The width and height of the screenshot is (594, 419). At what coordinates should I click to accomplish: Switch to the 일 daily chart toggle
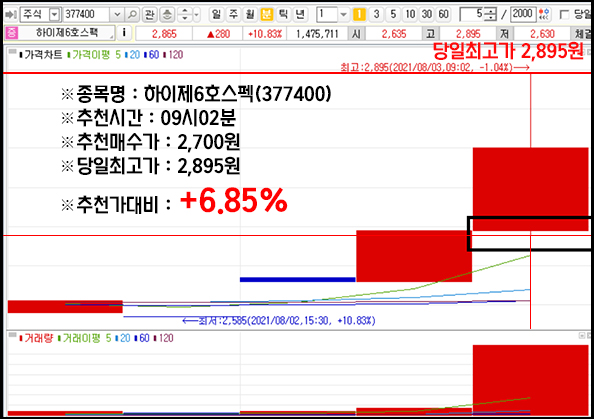[x=216, y=15]
